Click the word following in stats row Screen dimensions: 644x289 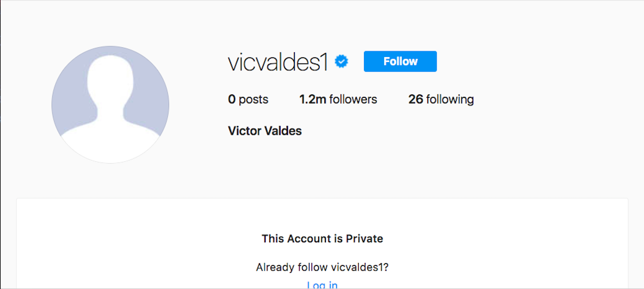pos(450,100)
